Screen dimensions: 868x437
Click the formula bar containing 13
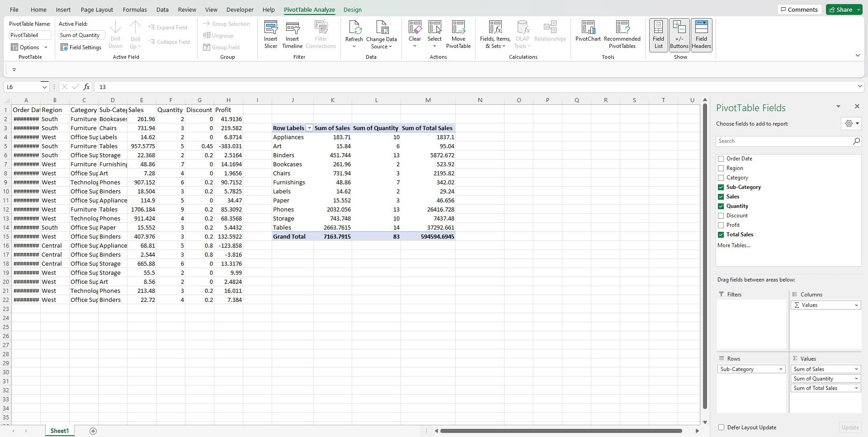pos(475,87)
